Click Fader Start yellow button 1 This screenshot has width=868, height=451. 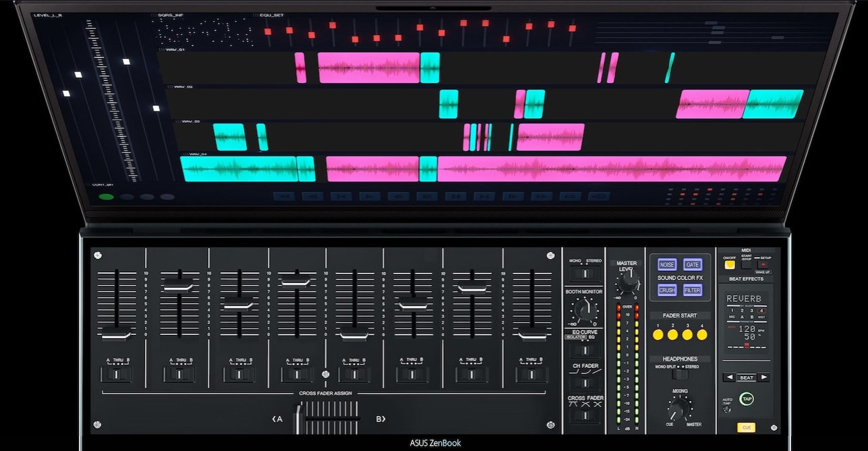coord(658,334)
